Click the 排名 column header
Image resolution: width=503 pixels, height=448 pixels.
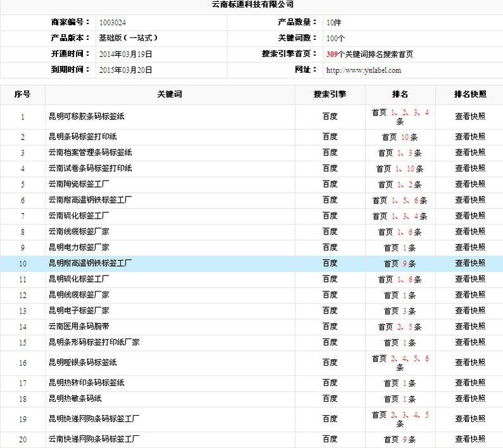[400, 94]
